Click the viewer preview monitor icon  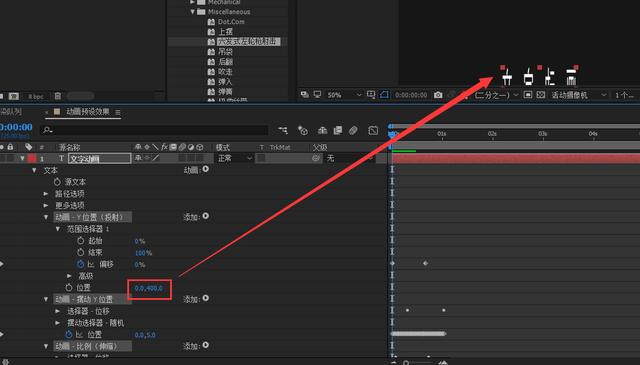click(317, 95)
